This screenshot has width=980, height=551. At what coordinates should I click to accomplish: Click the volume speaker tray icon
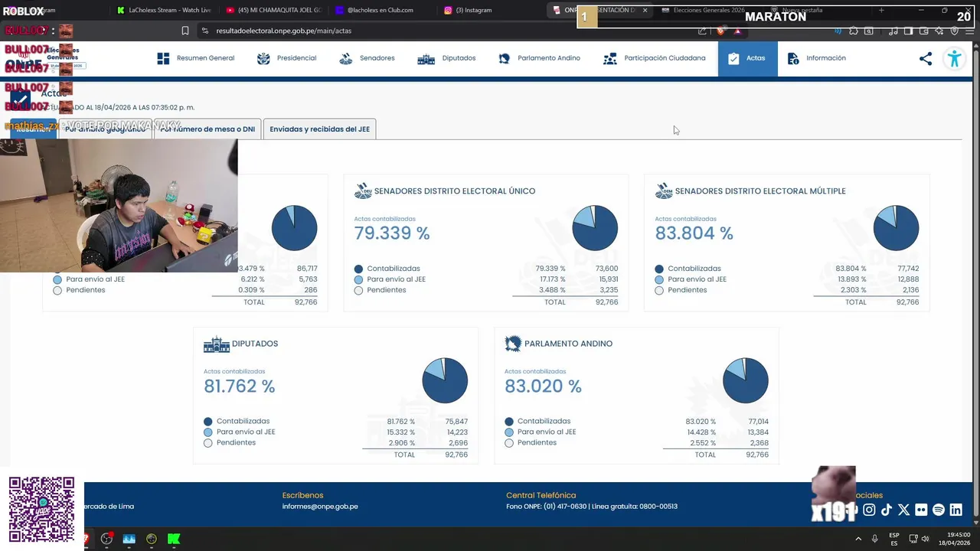925,539
